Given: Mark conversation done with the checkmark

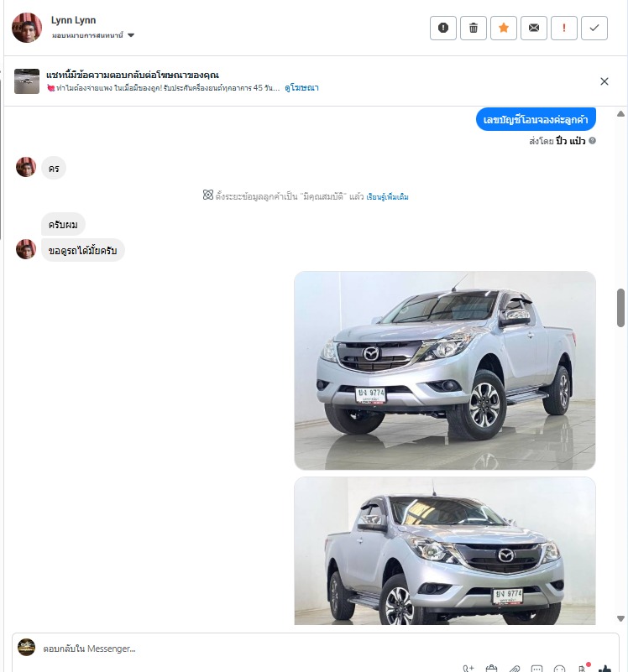Looking at the screenshot, I should point(594,28).
